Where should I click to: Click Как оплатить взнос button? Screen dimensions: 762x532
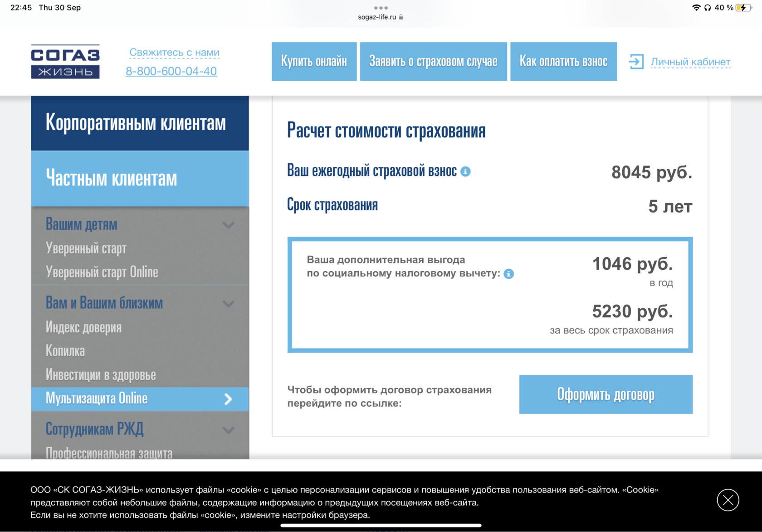[x=563, y=62]
